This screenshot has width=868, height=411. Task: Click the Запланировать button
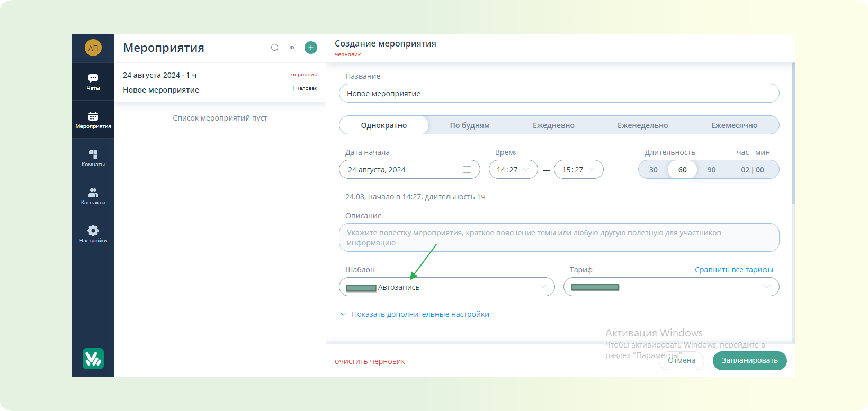pos(749,360)
